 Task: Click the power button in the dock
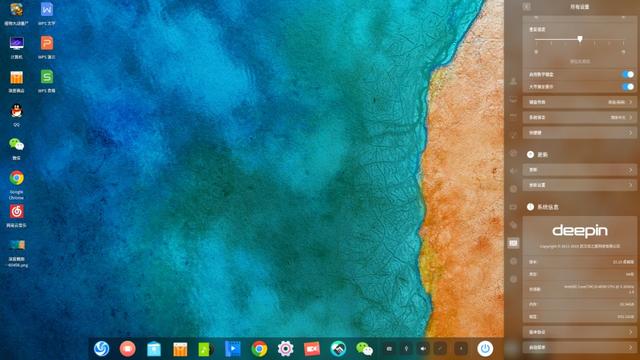point(485,349)
